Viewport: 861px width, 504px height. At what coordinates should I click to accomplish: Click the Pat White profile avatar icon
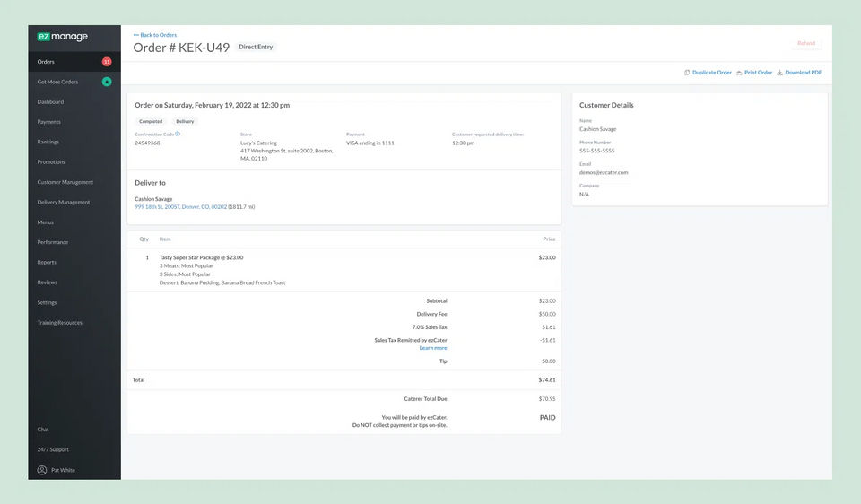click(x=42, y=470)
